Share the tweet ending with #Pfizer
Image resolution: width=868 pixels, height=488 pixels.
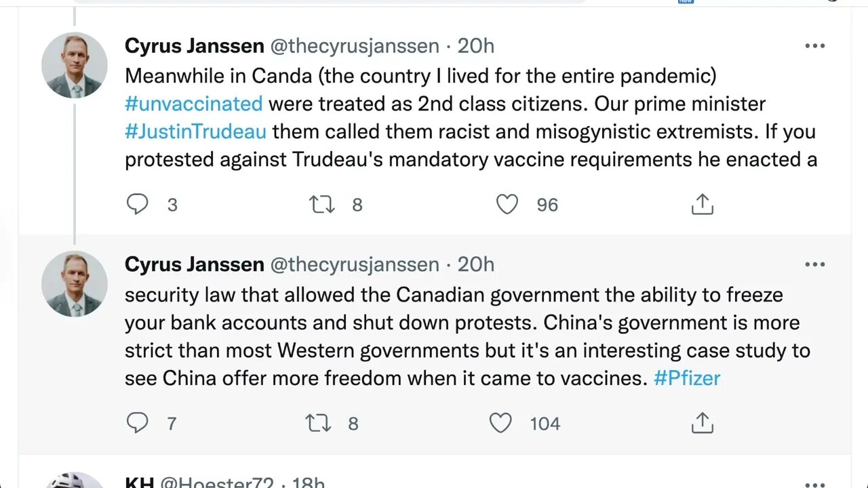tap(702, 423)
